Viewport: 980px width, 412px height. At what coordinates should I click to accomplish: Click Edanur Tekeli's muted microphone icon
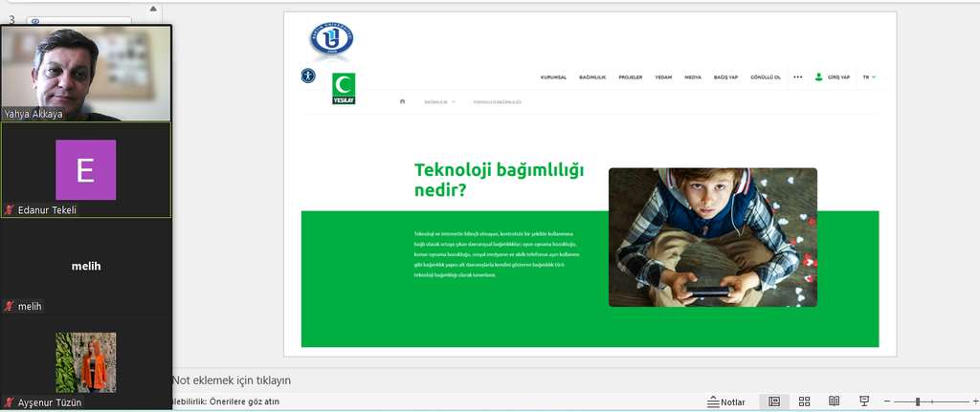click(x=10, y=209)
